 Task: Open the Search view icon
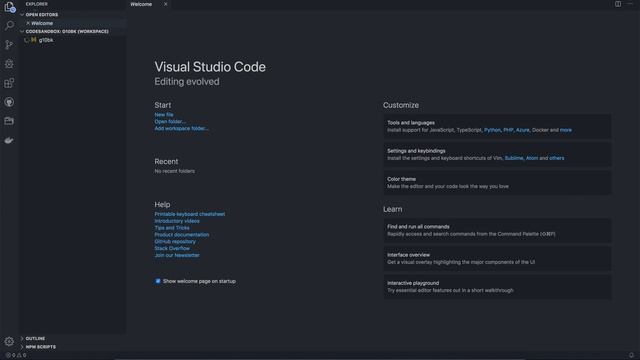9,25
